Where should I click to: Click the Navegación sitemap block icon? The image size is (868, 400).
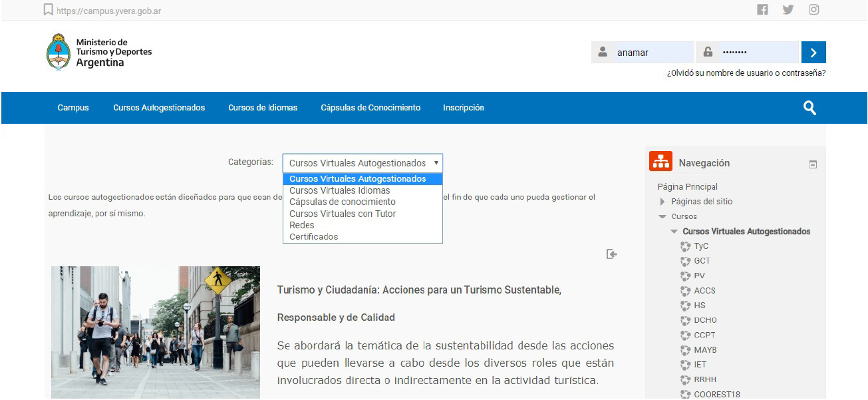click(x=660, y=162)
